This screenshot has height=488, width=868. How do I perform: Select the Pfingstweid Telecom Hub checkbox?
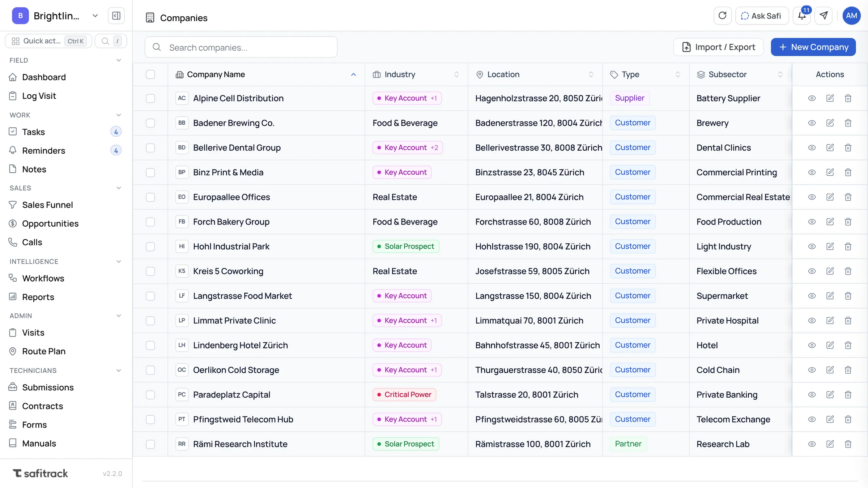tap(150, 419)
